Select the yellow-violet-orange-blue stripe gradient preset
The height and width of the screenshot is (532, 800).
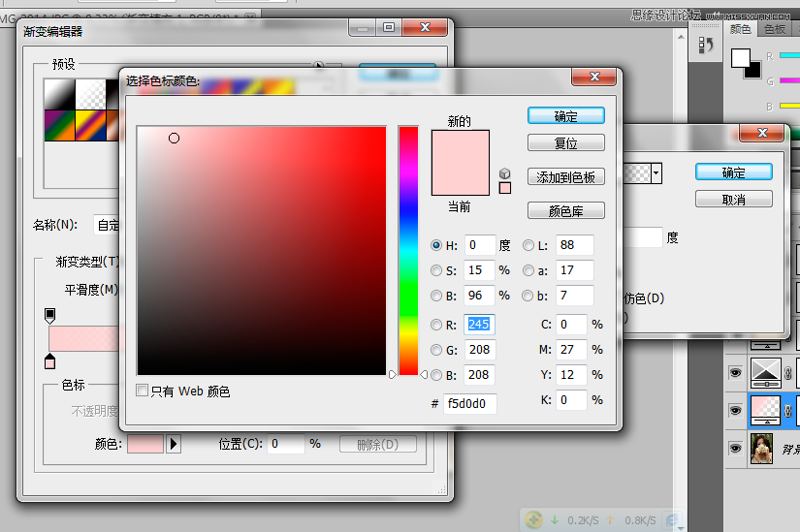[90, 125]
